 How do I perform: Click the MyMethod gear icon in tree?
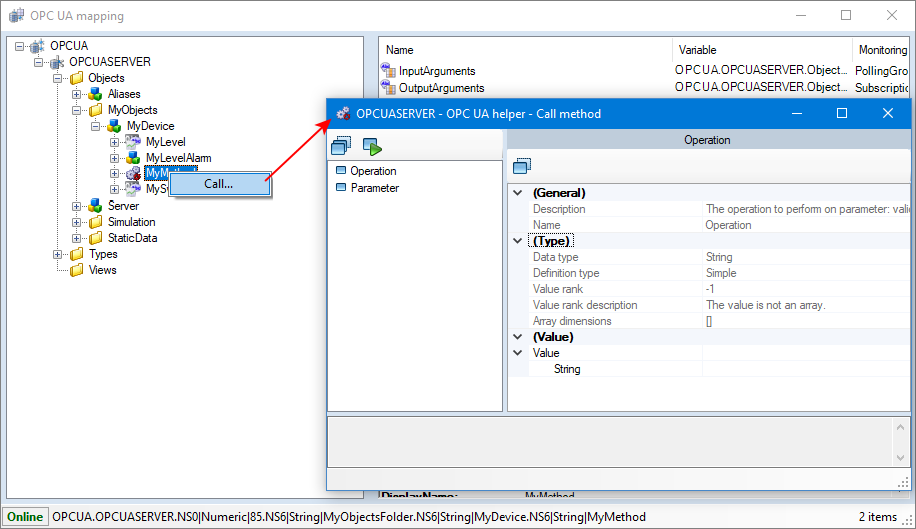pyautogui.click(x=133, y=174)
